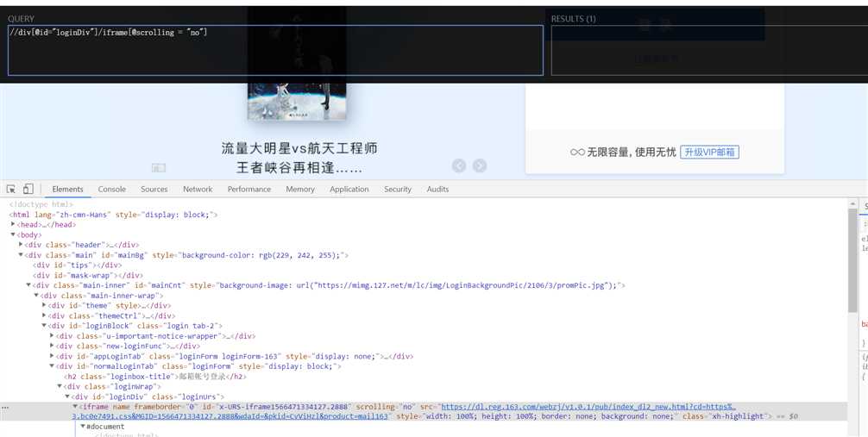
Task: Switch to the Console tab
Action: (112, 189)
